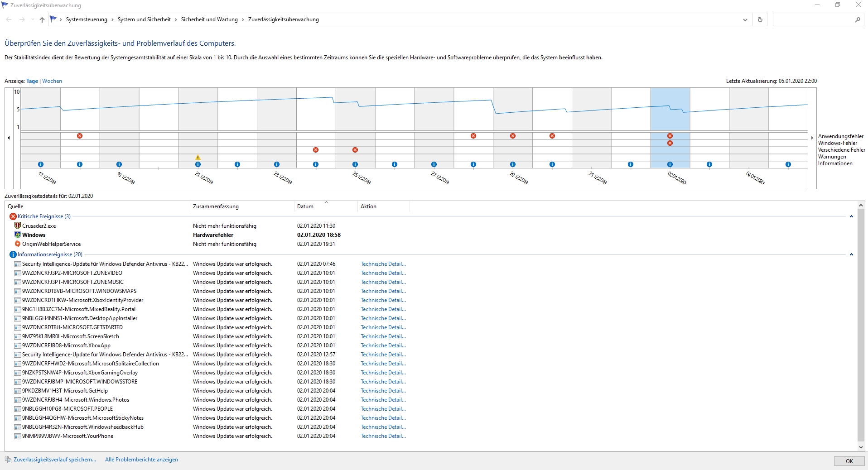
Task: Click the application error icon for 29.12.2019
Action: (x=513, y=136)
